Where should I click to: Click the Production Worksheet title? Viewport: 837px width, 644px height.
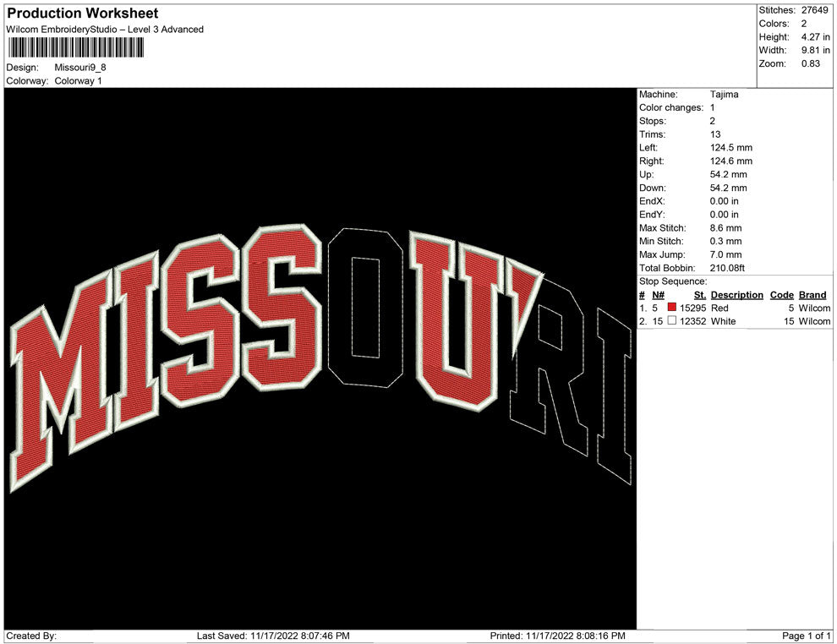[82, 14]
